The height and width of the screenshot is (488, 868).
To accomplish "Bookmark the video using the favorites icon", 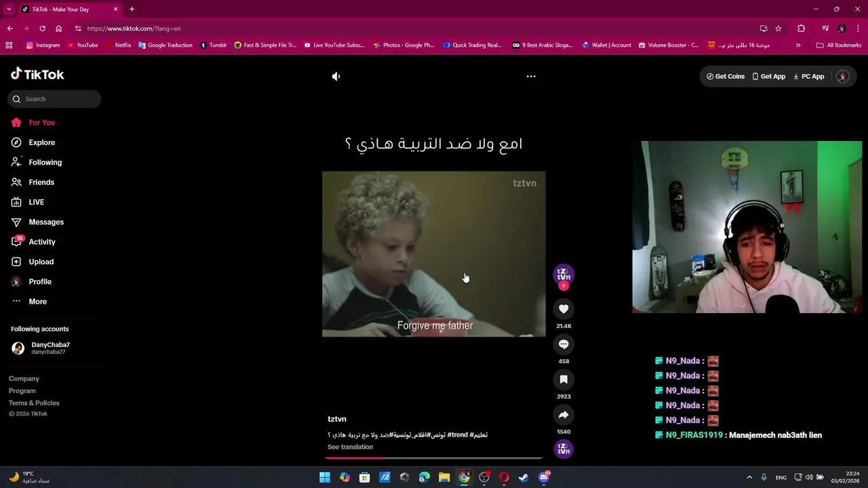I will point(564,380).
